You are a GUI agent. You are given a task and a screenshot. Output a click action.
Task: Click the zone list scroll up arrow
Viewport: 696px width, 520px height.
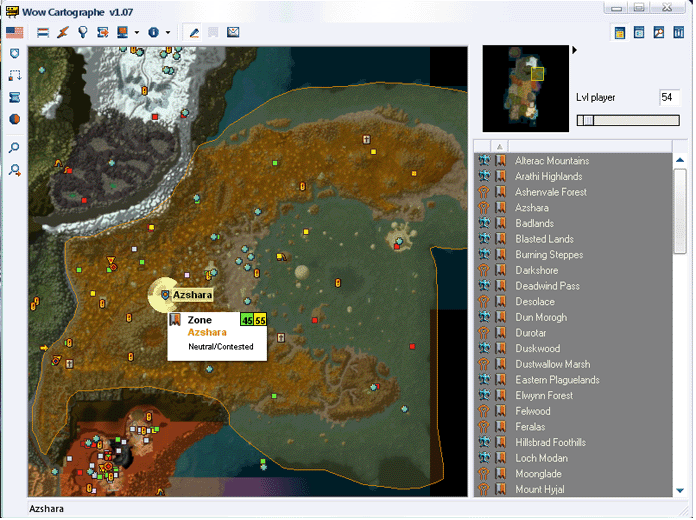pyautogui.click(x=680, y=160)
